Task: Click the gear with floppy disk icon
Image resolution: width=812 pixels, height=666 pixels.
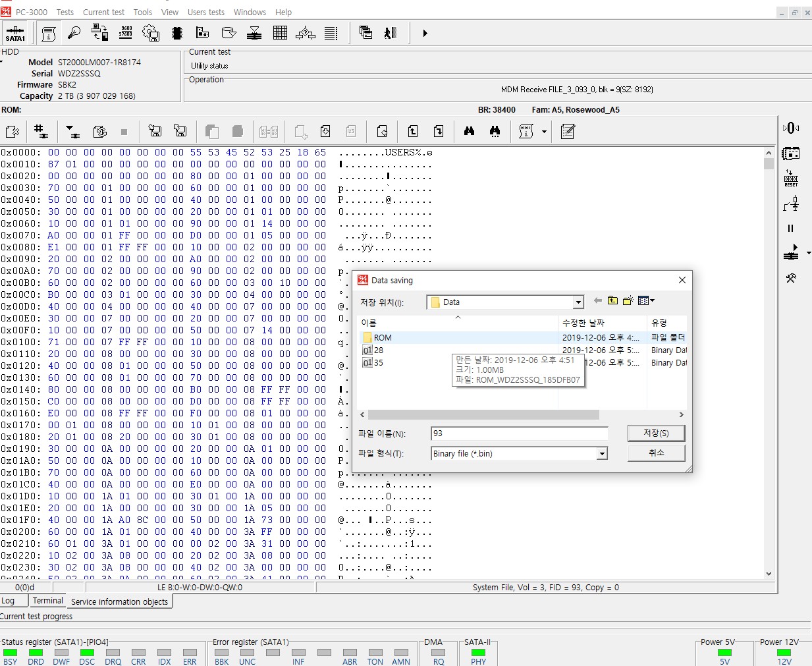Action: click(x=151, y=33)
